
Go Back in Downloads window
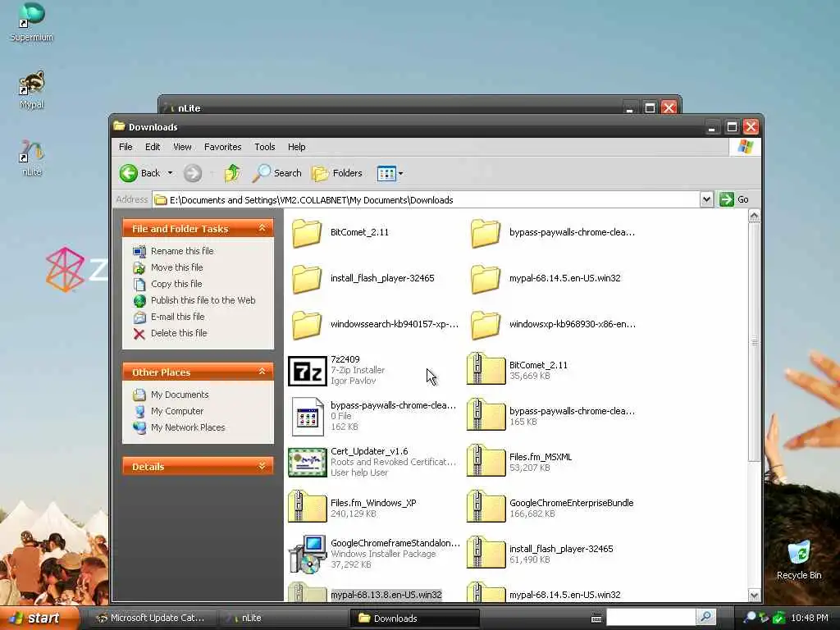(139, 173)
